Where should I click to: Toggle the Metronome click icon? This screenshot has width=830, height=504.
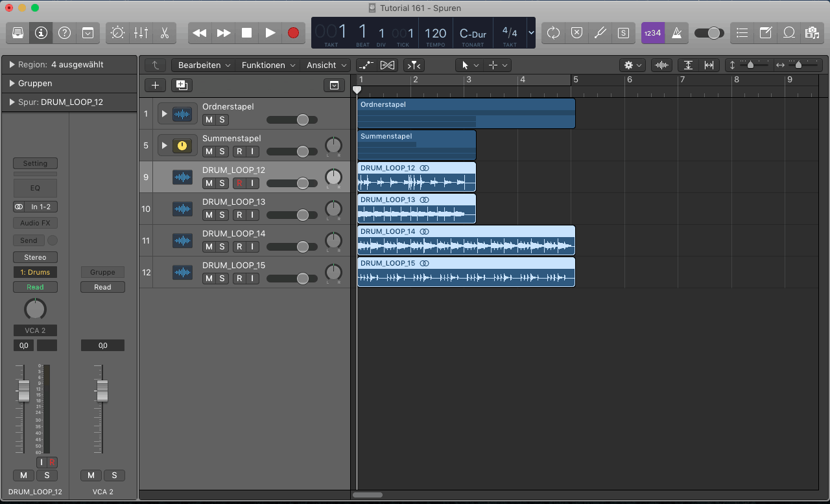(676, 32)
